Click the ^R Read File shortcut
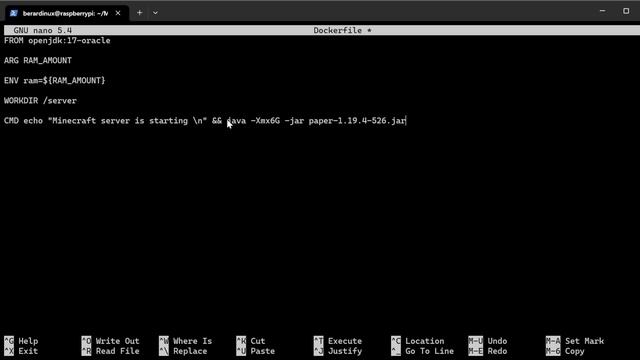Viewport: 640px width, 360px height. [110, 351]
